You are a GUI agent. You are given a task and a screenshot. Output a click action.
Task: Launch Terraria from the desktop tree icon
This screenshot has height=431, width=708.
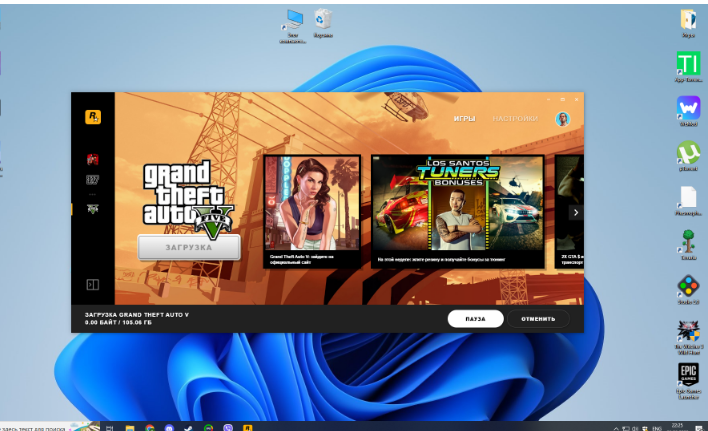688,245
